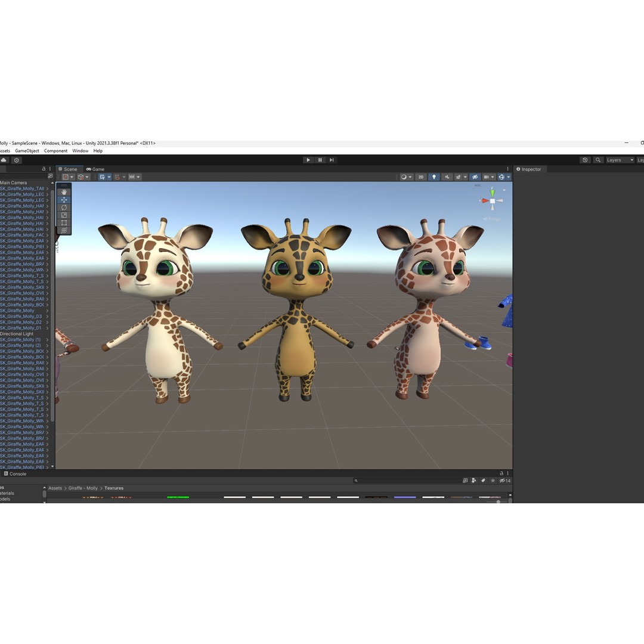Viewport: 644px width, 644px height.
Task: Toggle scene audio in the Scene toolbar
Action: (448, 177)
